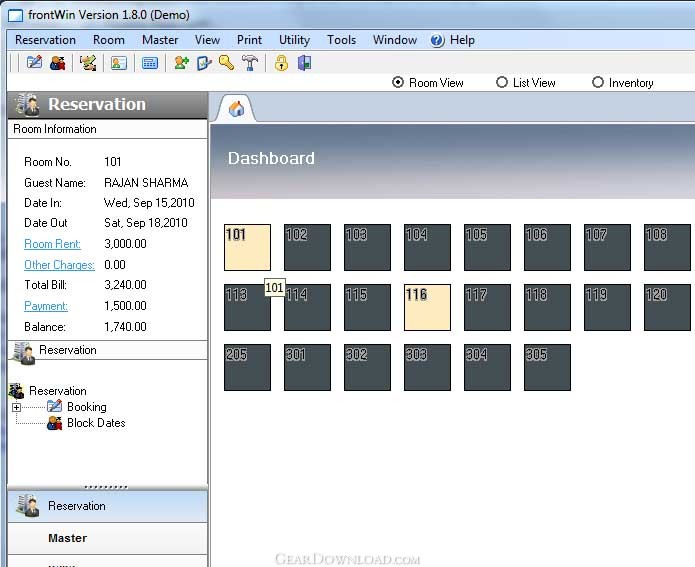Click the navigation pane dotted splitter grip
The width and height of the screenshot is (695, 567).
[106, 487]
